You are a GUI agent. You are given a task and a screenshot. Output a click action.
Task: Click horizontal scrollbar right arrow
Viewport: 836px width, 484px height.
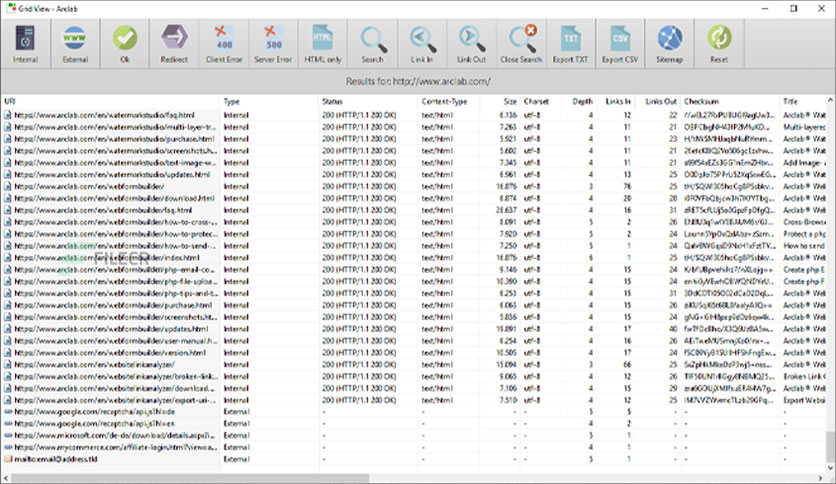point(821,478)
